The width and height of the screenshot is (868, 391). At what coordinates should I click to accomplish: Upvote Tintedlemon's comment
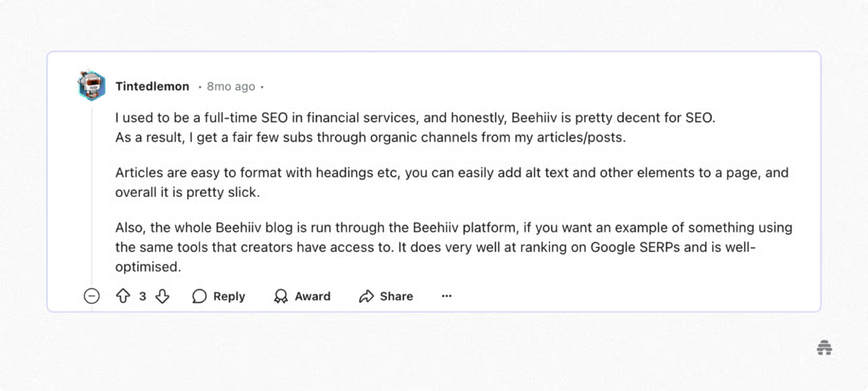[x=122, y=296]
